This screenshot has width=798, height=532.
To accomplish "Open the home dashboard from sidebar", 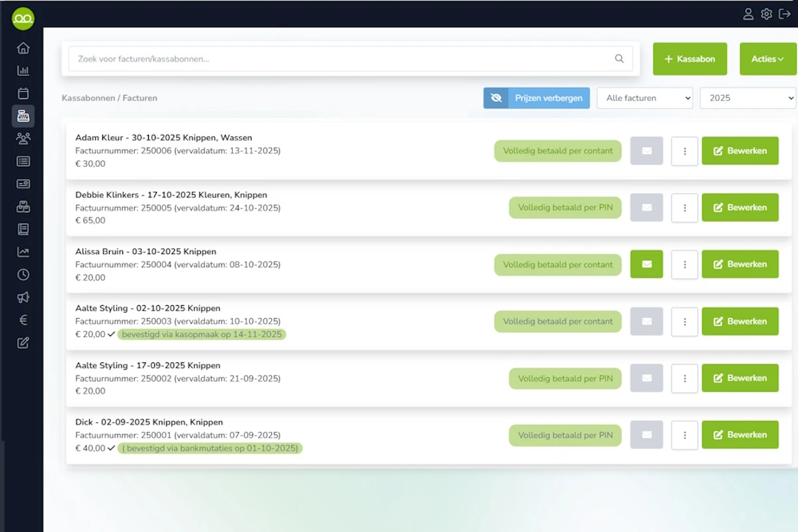I will pos(23,48).
